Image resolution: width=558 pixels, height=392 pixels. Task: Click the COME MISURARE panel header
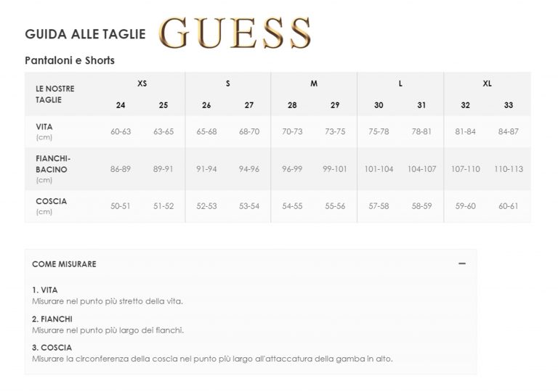pos(65,264)
